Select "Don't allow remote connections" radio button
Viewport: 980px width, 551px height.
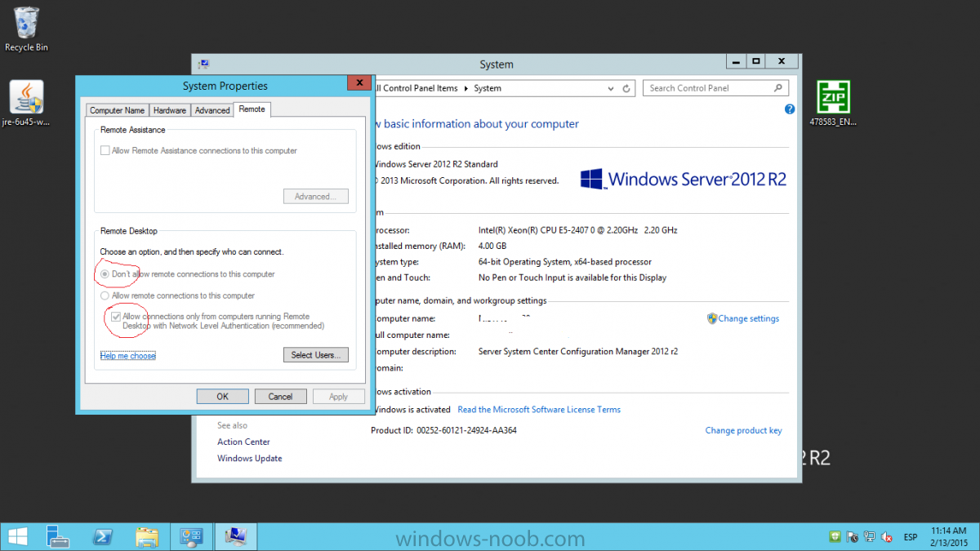click(105, 274)
